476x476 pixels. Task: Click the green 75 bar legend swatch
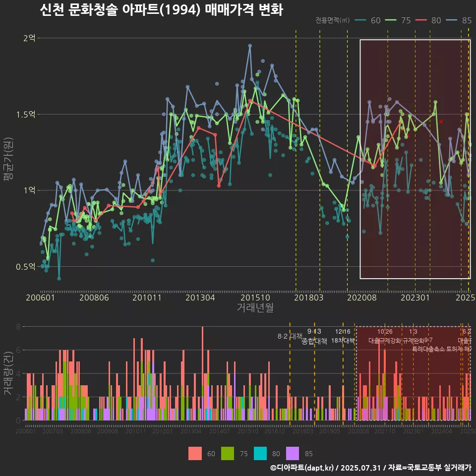pos(228,454)
